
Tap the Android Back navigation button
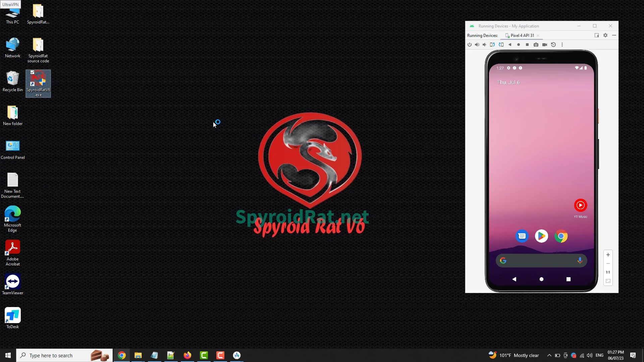(x=514, y=279)
